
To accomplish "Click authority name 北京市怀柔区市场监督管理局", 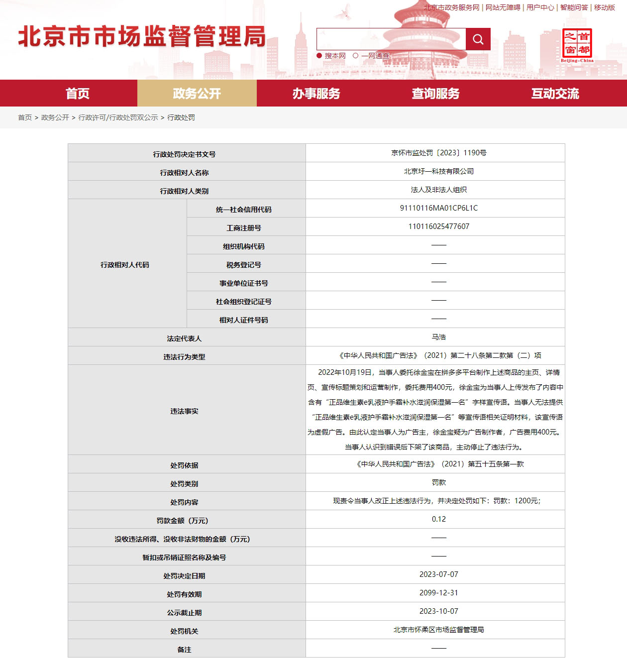I will click(439, 630).
